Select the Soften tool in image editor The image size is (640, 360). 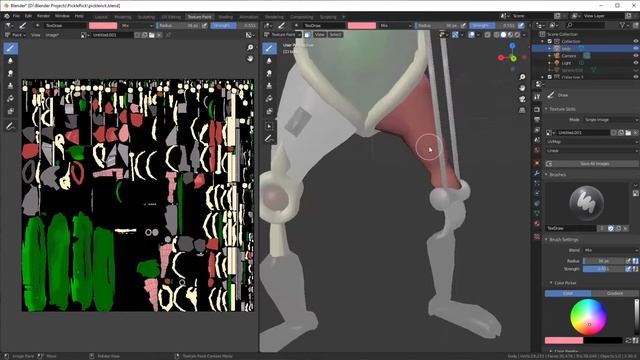10,61
